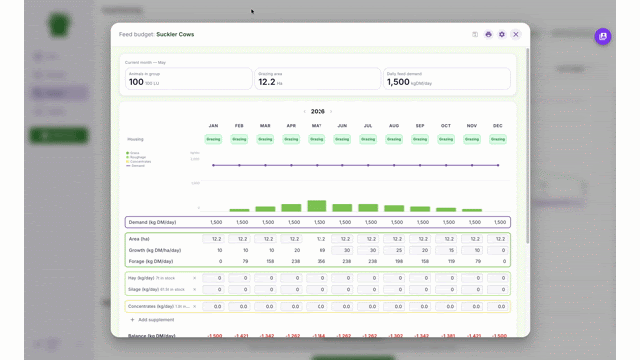Click the April forage bar in chart
This screenshot has height=360, width=640.
click(291, 208)
